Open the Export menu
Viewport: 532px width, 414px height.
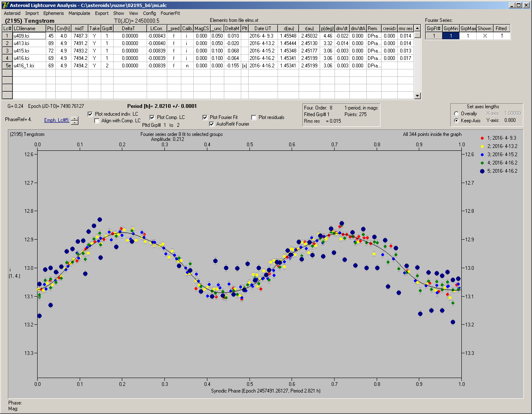point(102,13)
